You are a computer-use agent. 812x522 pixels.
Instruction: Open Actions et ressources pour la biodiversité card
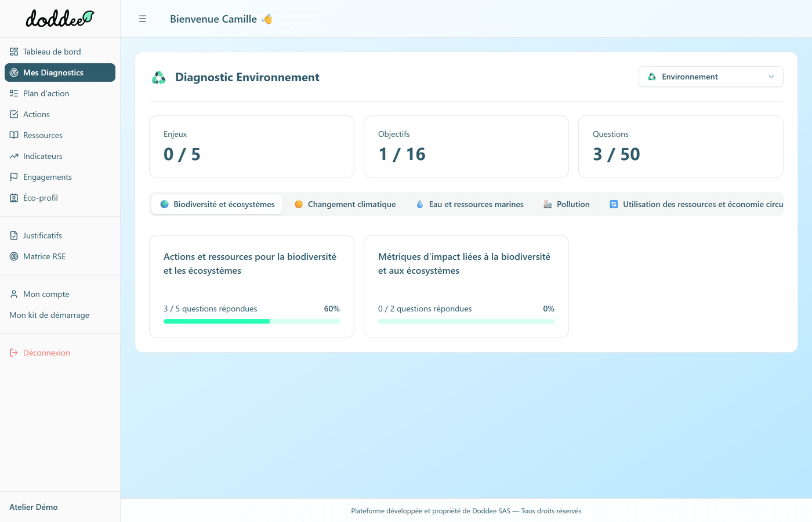pyautogui.click(x=252, y=287)
